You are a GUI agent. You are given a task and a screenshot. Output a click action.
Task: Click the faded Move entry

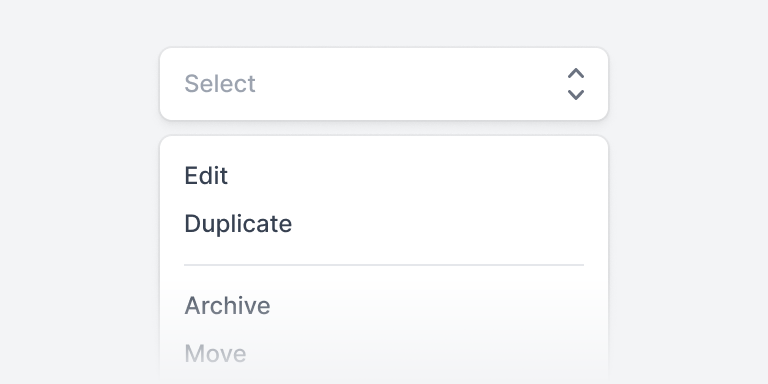click(215, 353)
